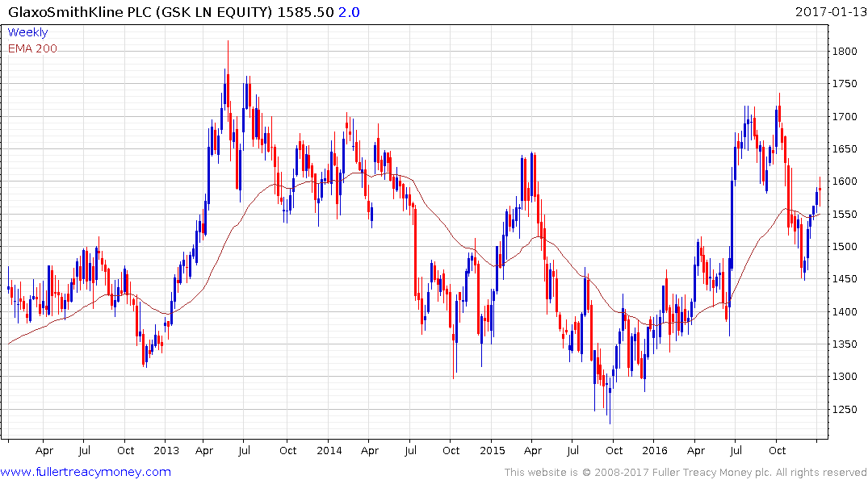Open the www.fullertreacymoney.com link
The image size is (868, 484).
[86, 473]
